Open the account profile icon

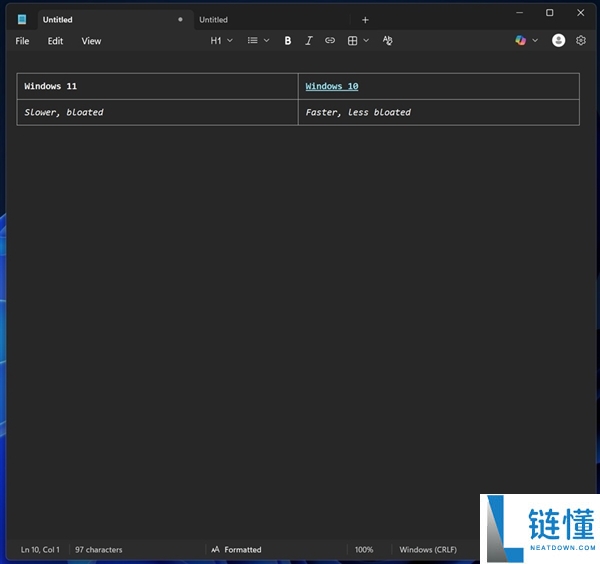[x=558, y=40]
